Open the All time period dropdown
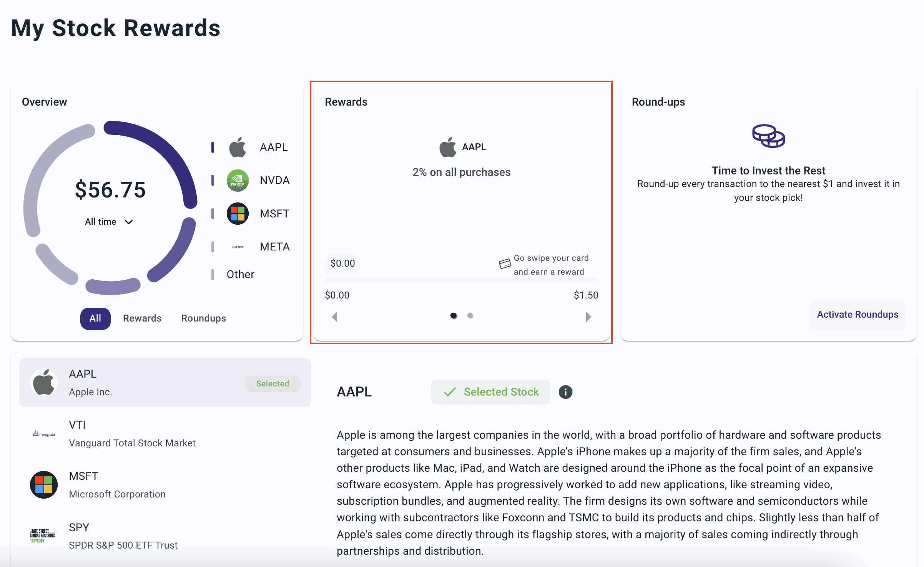924x567 pixels. [x=109, y=222]
